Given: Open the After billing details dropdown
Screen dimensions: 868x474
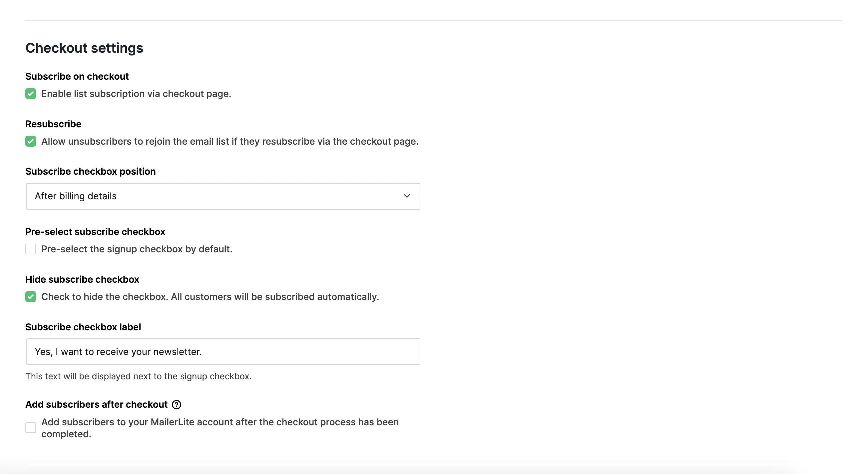Looking at the screenshot, I should click(223, 196).
